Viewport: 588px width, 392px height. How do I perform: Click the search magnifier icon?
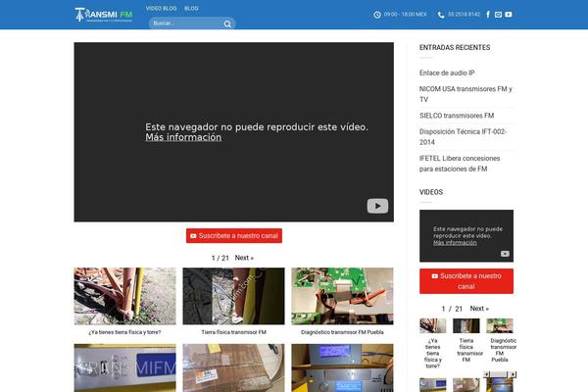click(227, 24)
